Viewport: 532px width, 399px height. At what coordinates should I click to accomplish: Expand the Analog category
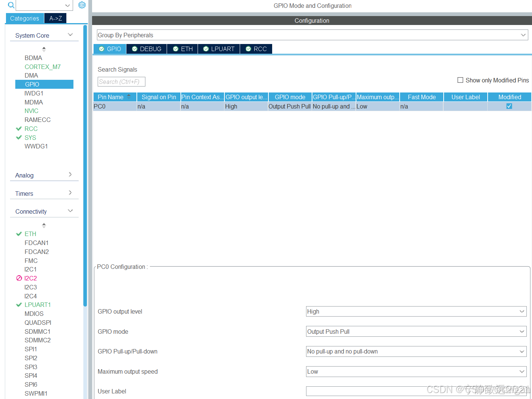pos(70,175)
